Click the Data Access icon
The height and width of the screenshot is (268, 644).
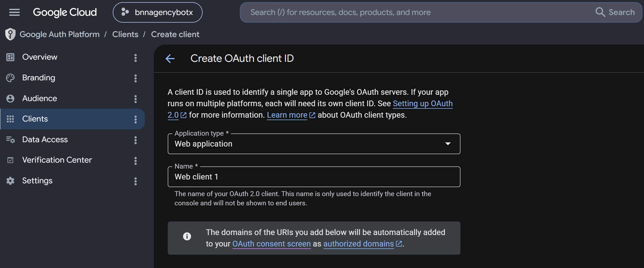click(10, 140)
